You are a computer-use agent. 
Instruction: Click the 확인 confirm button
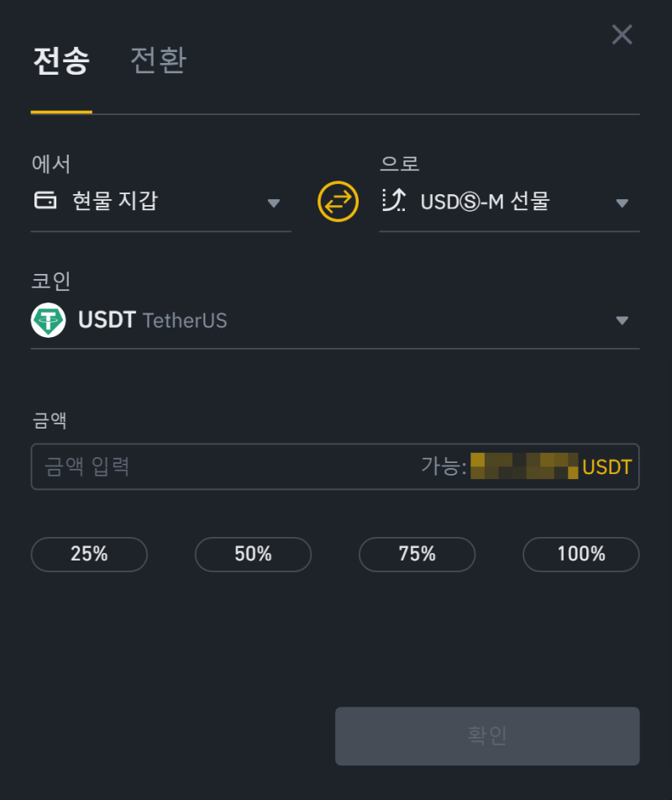tap(487, 736)
